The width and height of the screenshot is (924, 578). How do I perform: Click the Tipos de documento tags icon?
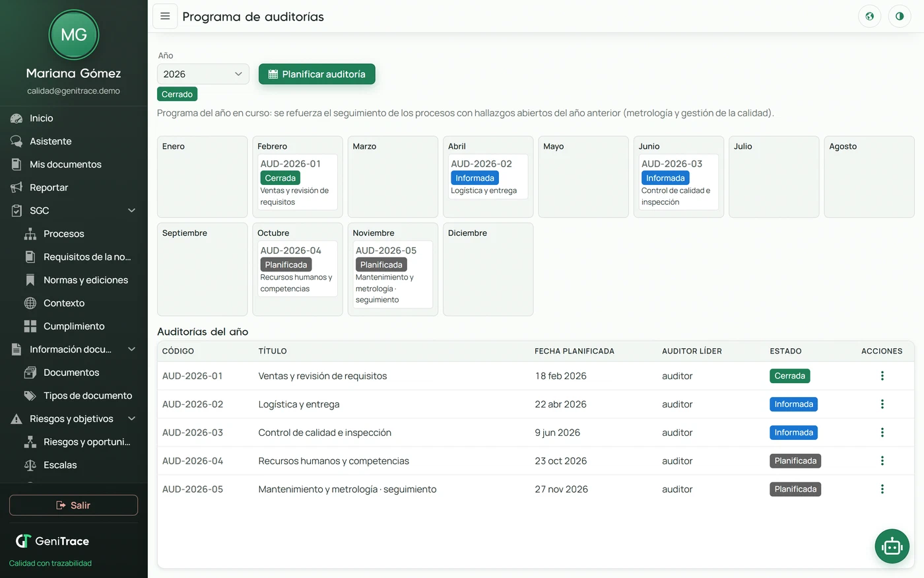pos(30,396)
